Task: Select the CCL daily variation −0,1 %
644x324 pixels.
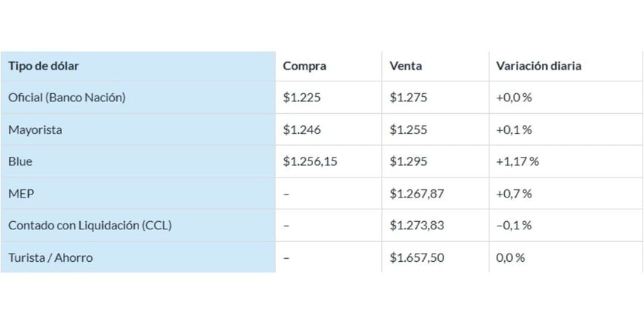Action: pyautogui.click(x=514, y=226)
